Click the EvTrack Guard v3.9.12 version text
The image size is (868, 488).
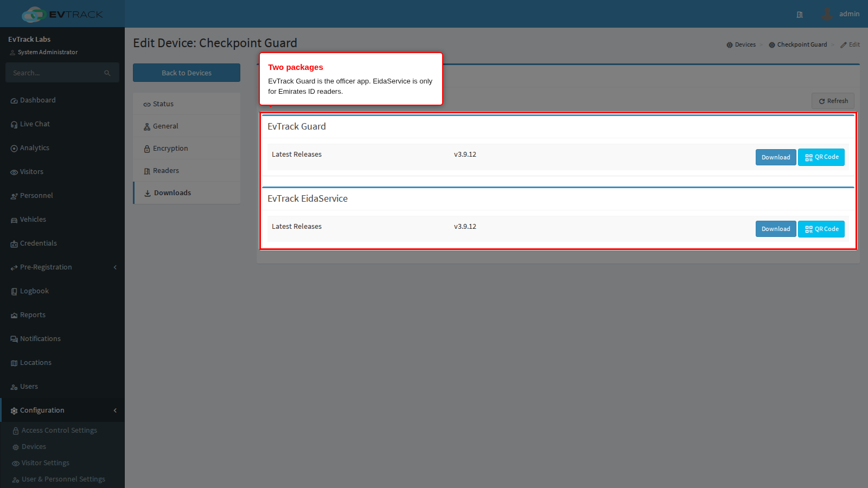[x=465, y=155]
